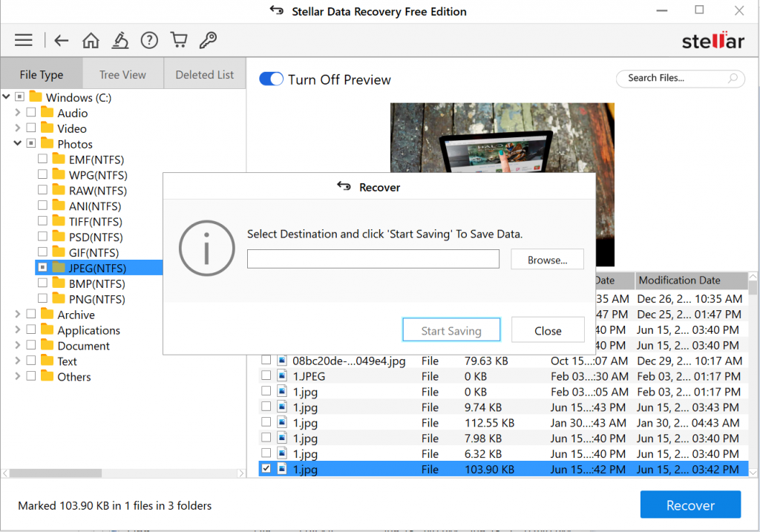Image resolution: width=760 pixels, height=532 pixels.
Task: Click the image icon of 1.JPEG
Action: point(282,375)
